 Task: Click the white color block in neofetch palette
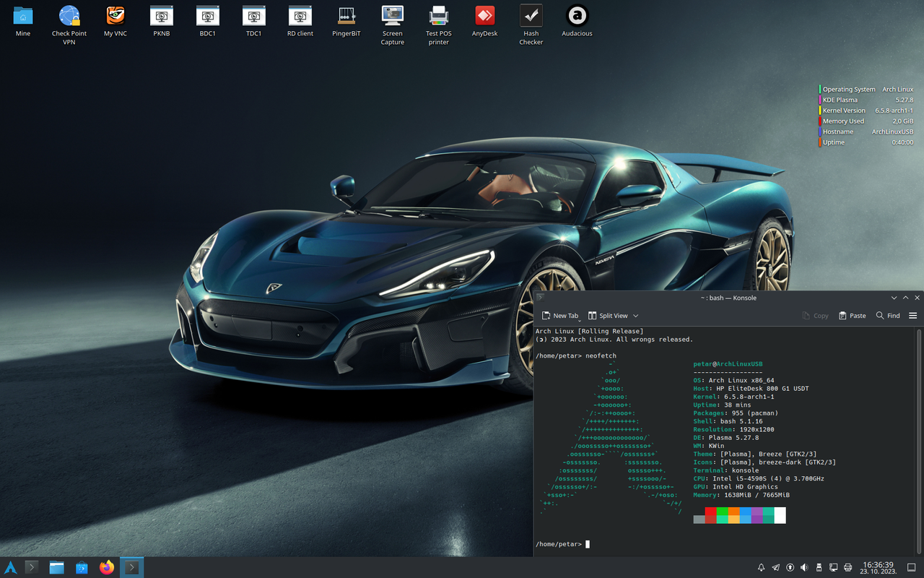(780, 515)
